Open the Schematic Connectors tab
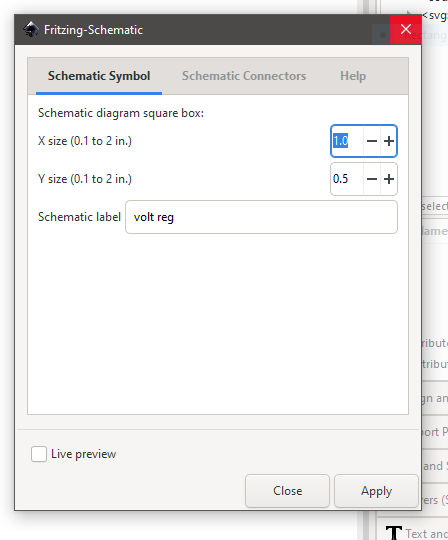Screen dimensions: 448x540 [244, 76]
